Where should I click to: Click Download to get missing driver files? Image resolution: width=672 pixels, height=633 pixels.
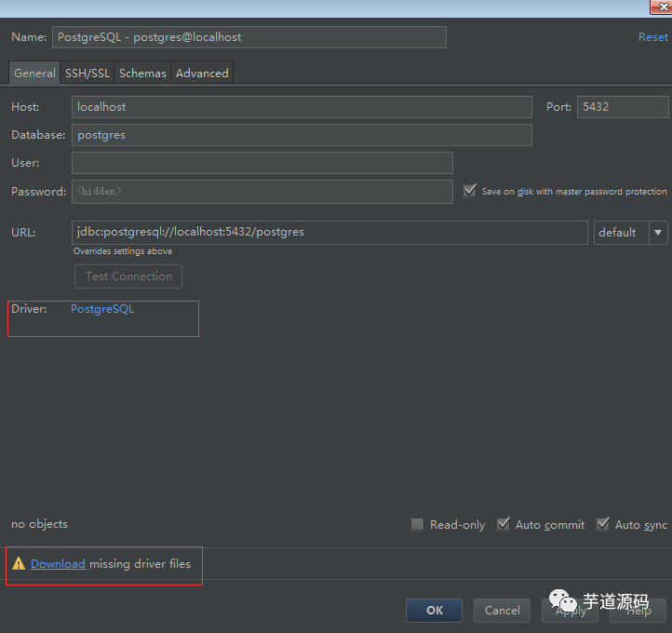[59, 563]
